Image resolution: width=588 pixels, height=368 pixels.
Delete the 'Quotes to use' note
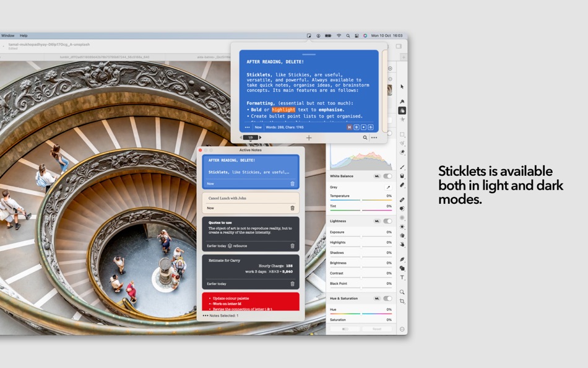click(x=293, y=246)
